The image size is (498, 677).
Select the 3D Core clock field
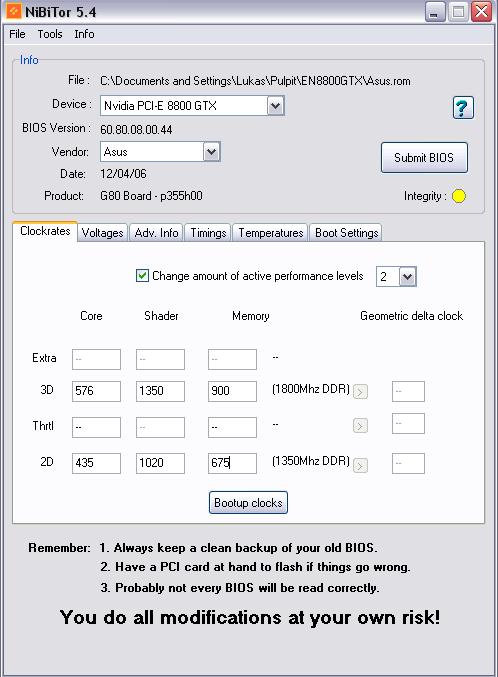click(96, 391)
